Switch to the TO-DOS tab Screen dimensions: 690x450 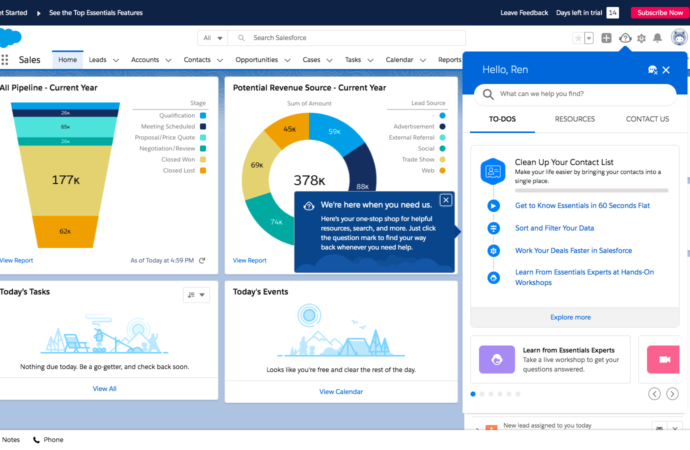click(502, 119)
